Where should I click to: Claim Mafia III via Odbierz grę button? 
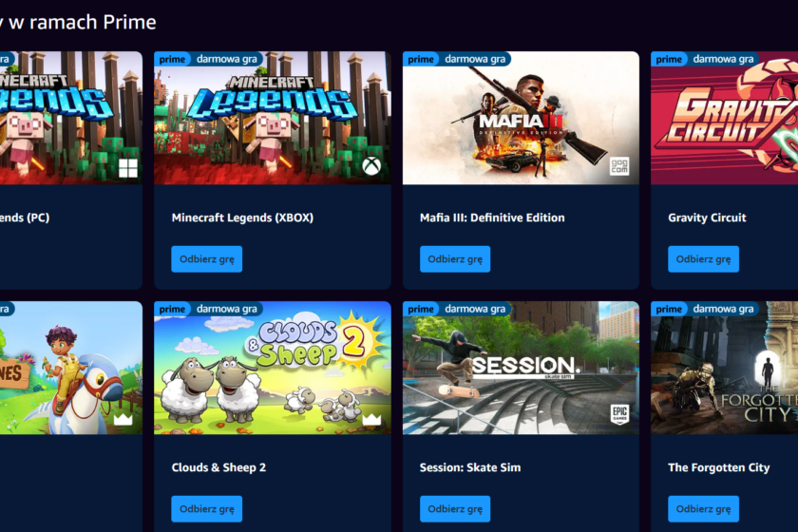[x=455, y=259]
